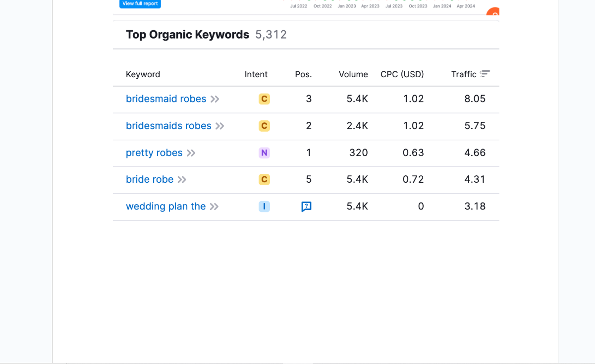Click traffic value 8.05
Viewport: 595px width, 364px height.
click(x=475, y=99)
